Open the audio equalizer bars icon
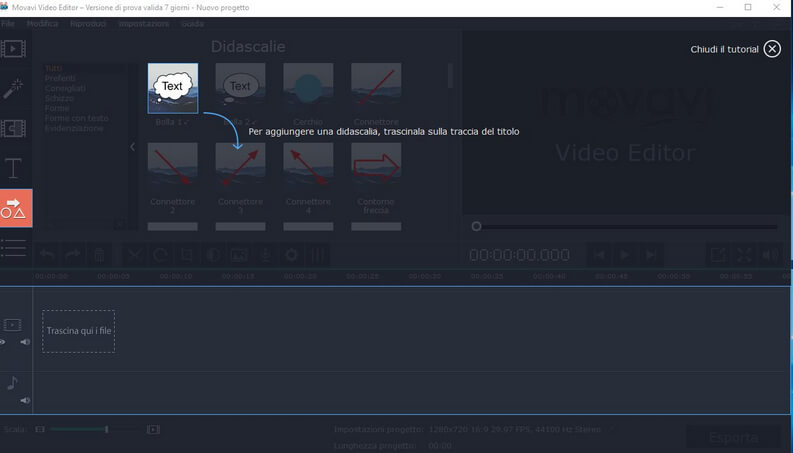793x453 pixels. [x=317, y=255]
